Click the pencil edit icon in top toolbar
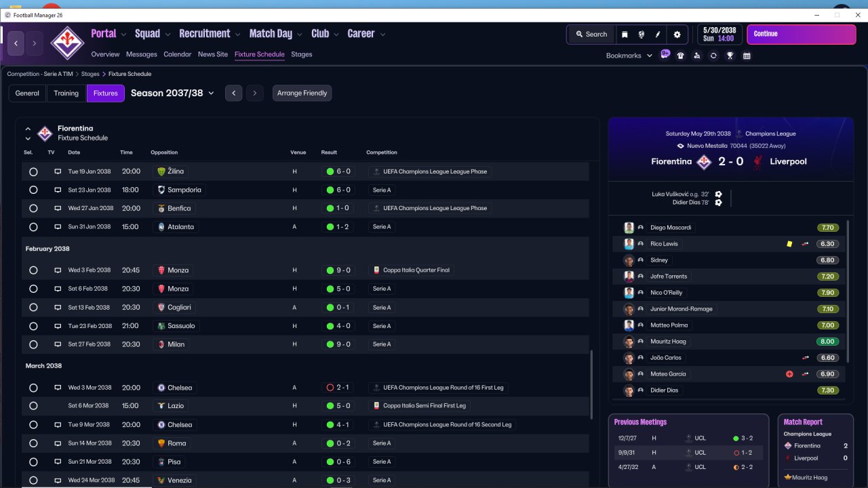The width and height of the screenshot is (868, 488). (x=658, y=35)
